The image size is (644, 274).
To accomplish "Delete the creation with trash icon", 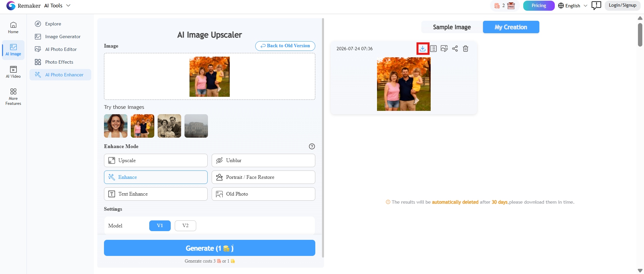I will pyautogui.click(x=466, y=49).
